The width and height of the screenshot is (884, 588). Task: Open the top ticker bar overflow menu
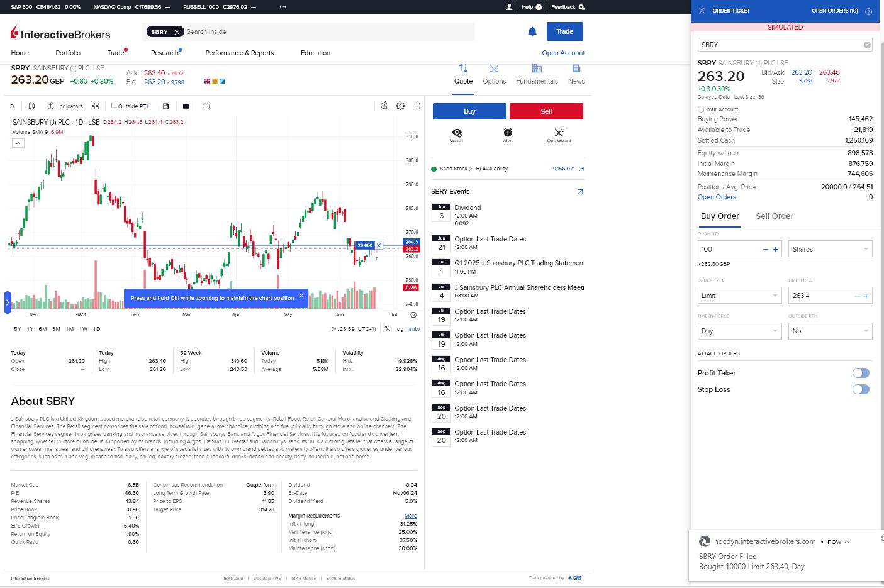point(283,7)
